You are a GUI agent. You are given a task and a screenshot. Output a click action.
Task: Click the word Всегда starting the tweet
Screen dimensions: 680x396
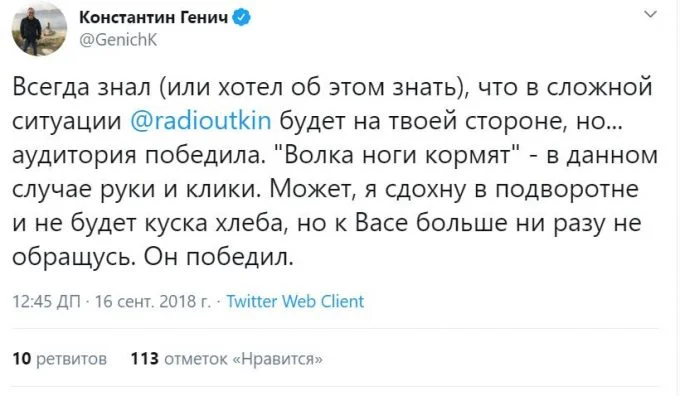click(x=51, y=87)
